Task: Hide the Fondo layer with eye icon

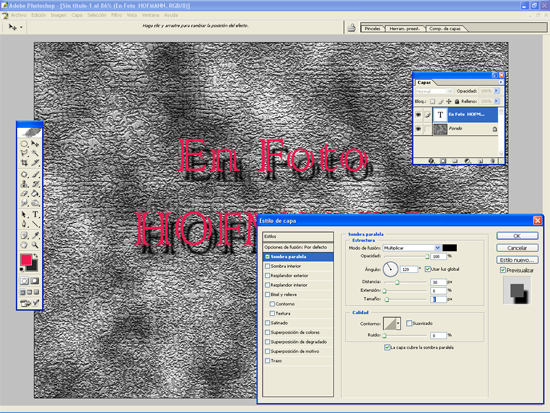Action: coord(418,129)
